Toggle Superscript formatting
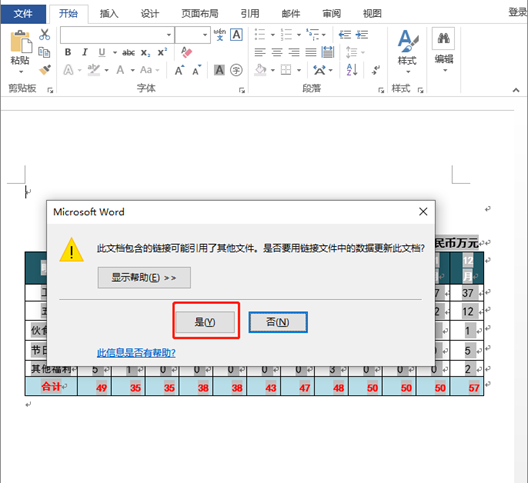528x483 pixels. (162, 52)
